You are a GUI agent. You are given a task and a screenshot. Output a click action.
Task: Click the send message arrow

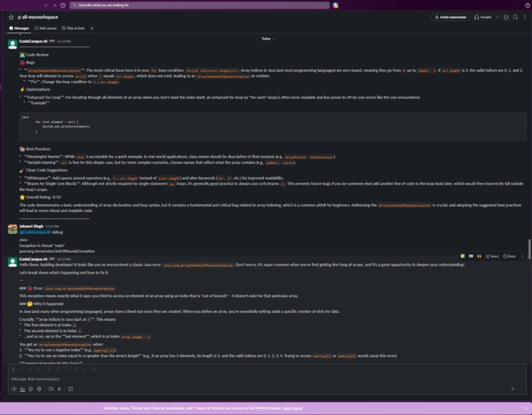[513, 389]
